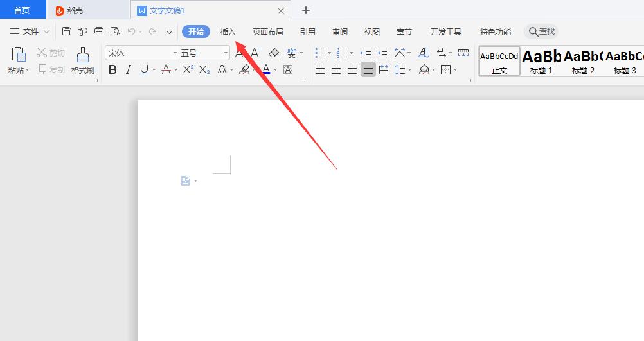Click the Cut (剪切) scissors button

[x=50, y=53]
